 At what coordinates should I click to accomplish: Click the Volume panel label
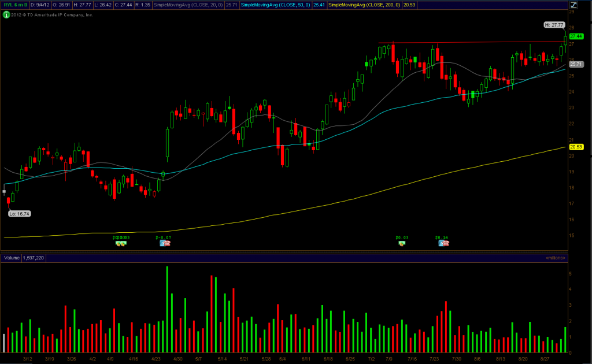pos(12,258)
